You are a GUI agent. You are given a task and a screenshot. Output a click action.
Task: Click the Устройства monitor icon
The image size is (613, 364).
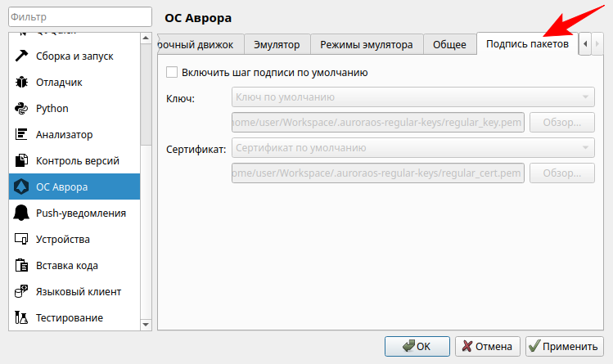point(21,239)
